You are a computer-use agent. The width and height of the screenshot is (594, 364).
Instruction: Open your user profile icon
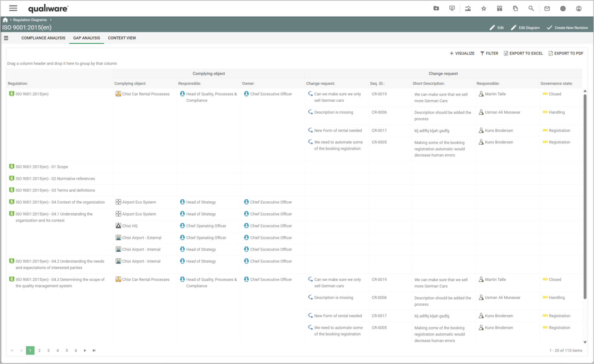(579, 8)
